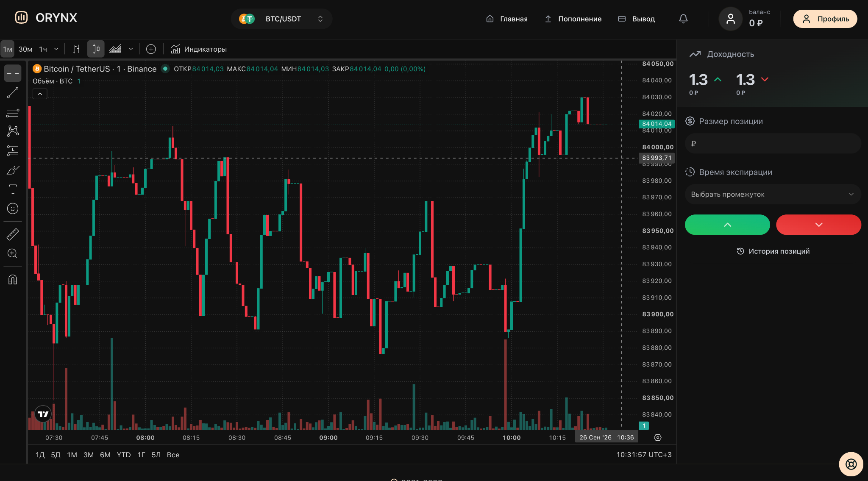
Task: Open the support help widget
Action: point(851,464)
